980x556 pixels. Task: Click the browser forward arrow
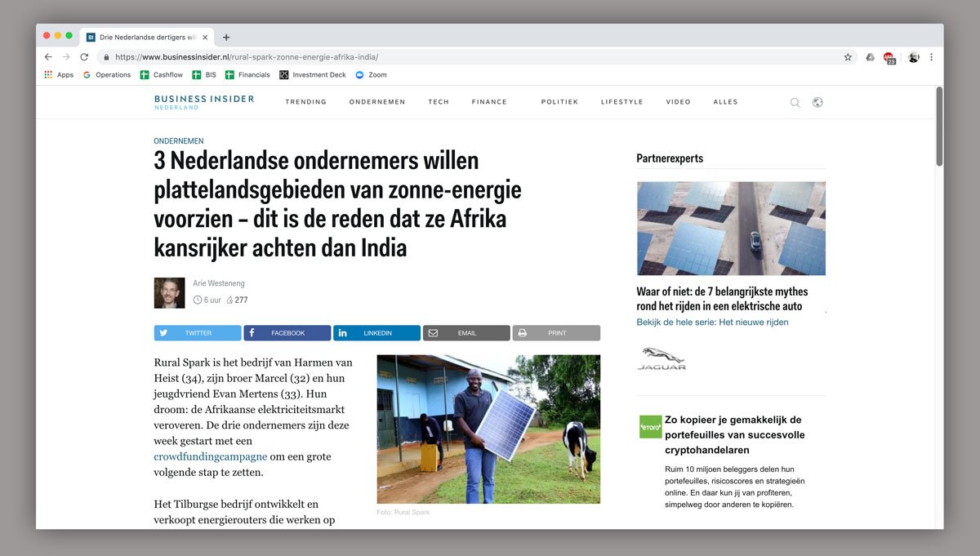click(x=66, y=57)
